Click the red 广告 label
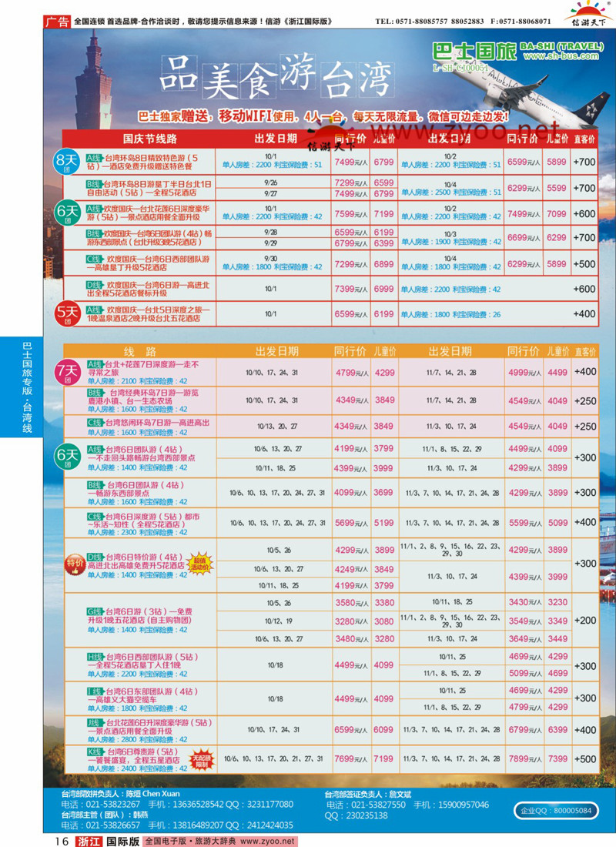This screenshot has height=847, width=616. [57, 22]
